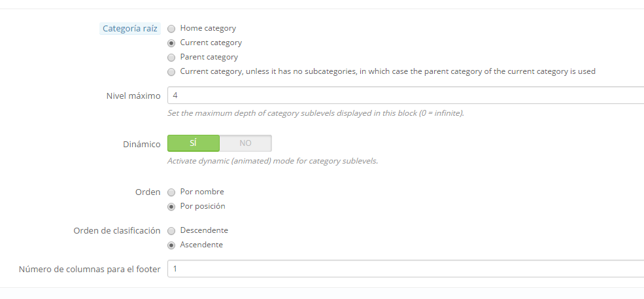Click the 'Número de columnas para el footer' label

[x=90, y=269]
